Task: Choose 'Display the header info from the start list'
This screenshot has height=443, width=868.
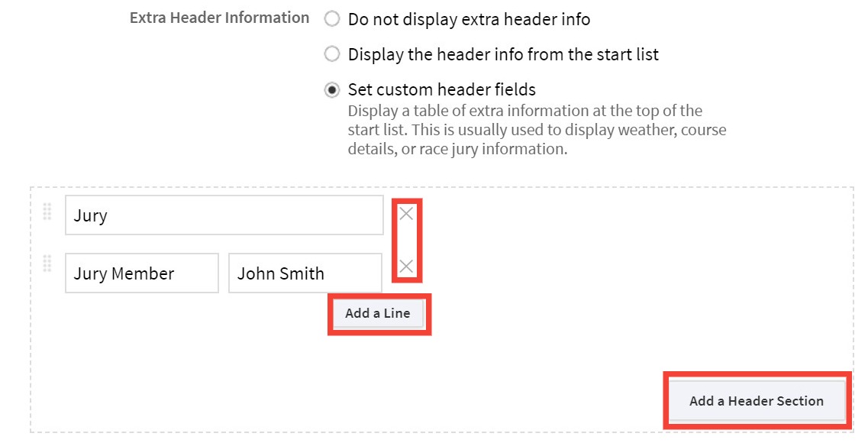Action: 331,53
